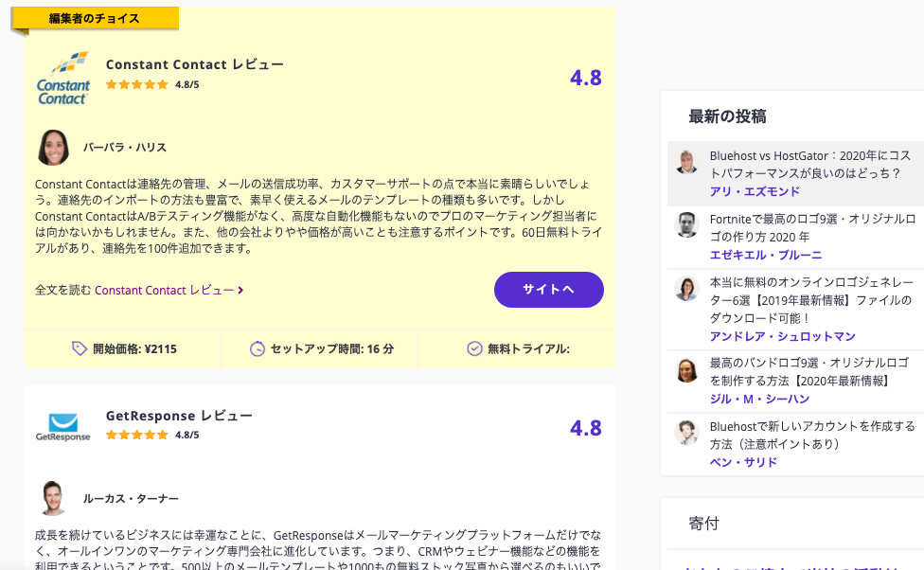Open the Bluehostで新しいアカウントを作成する方法 post

pyautogui.click(x=812, y=435)
